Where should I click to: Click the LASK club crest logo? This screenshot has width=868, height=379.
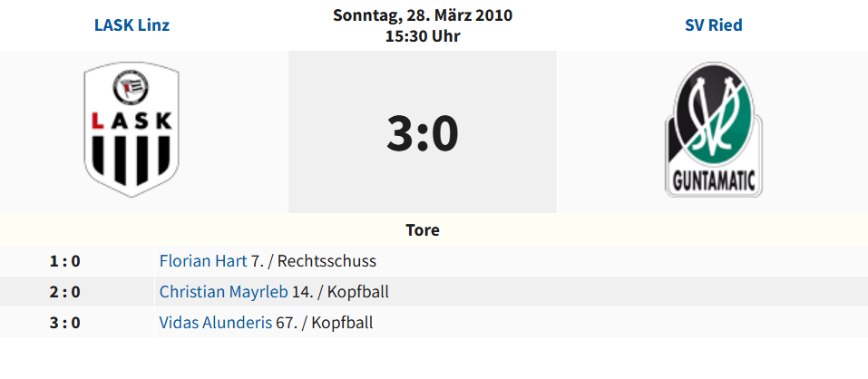132,131
